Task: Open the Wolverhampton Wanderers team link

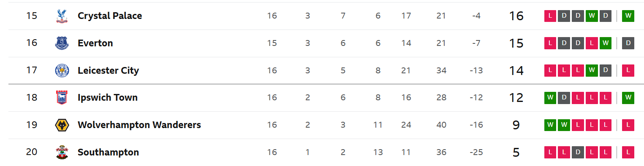Action: tap(139, 125)
